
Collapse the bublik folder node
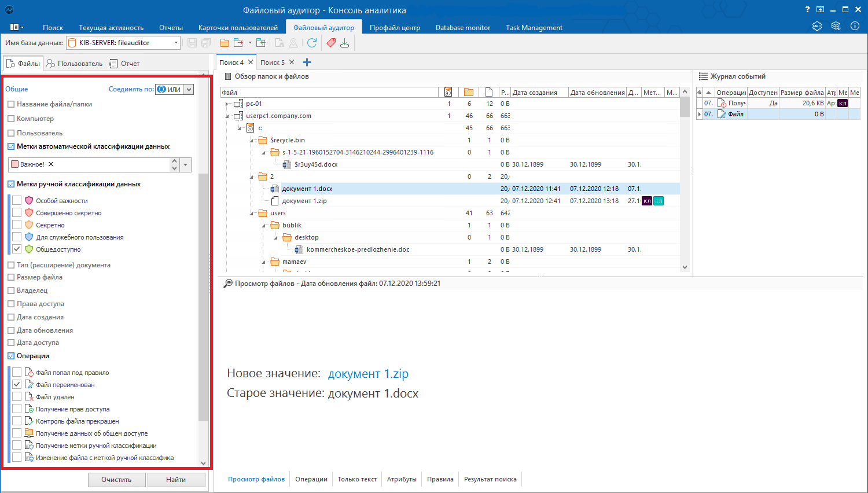[264, 226]
